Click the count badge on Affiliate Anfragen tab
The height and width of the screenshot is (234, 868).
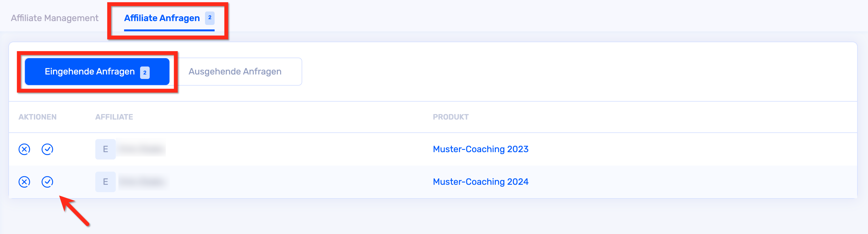(209, 18)
